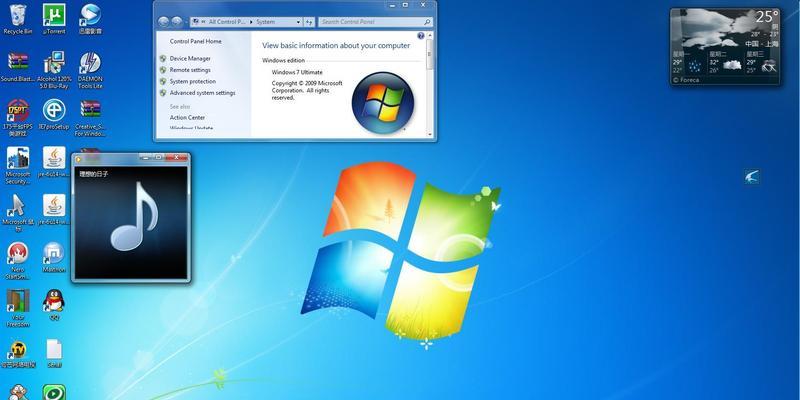The width and height of the screenshot is (800, 400).
Task: Go forward in Control Panel window
Action: coord(177,22)
